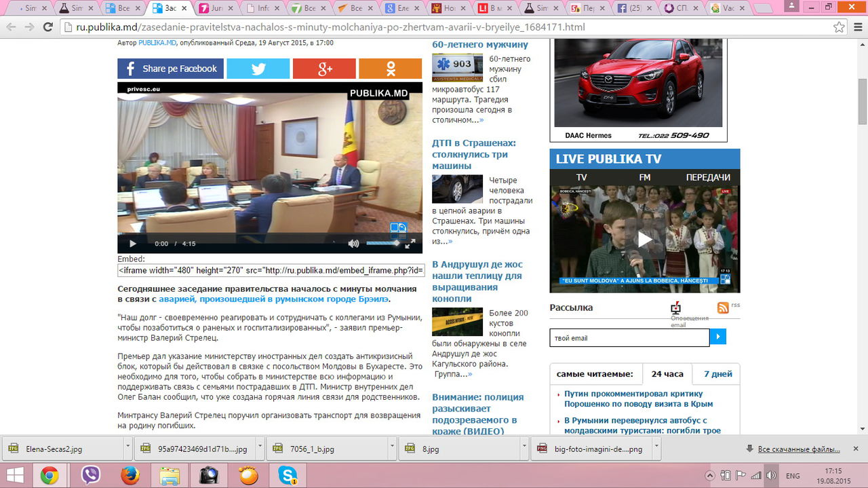Open Firefox from the taskbar

tap(130, 476)
